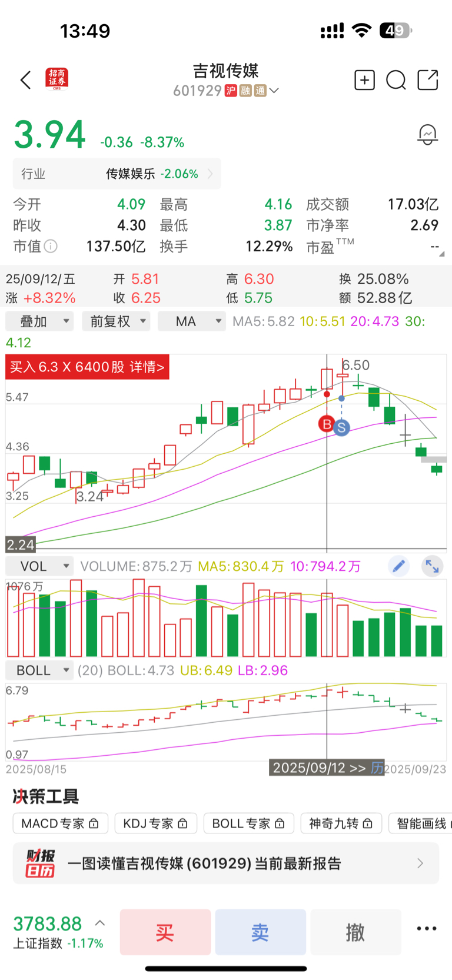Tap the cellular signal status icon
This screenshot has height=980, width=452.
click(x=333, y=31)
